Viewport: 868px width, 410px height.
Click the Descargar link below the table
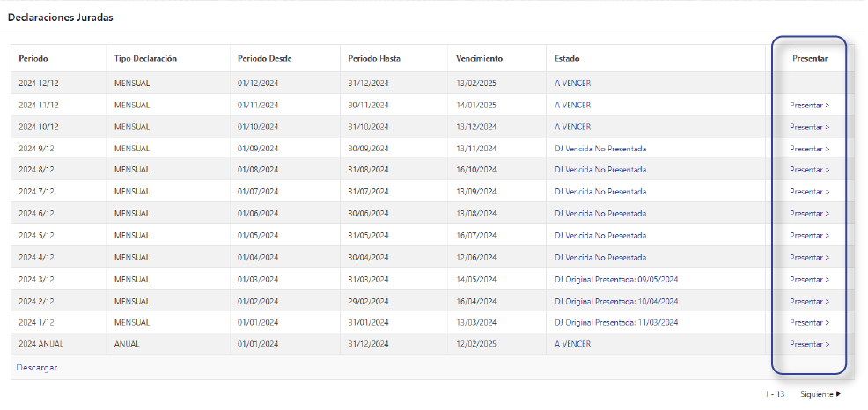(x=36, y=367)
